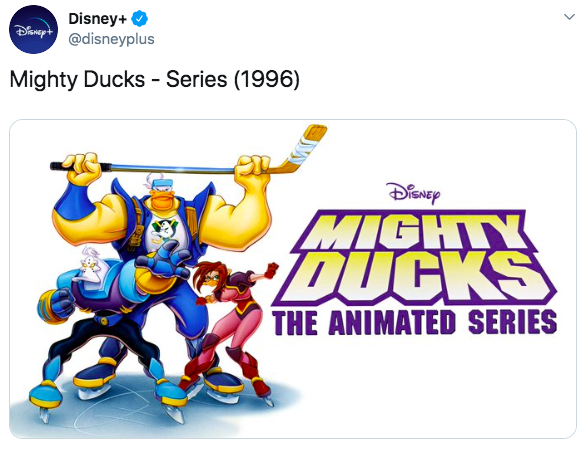The image size is (587, 455).
Task: Click the crouching duck's armored fist
Action: [54, 304]
